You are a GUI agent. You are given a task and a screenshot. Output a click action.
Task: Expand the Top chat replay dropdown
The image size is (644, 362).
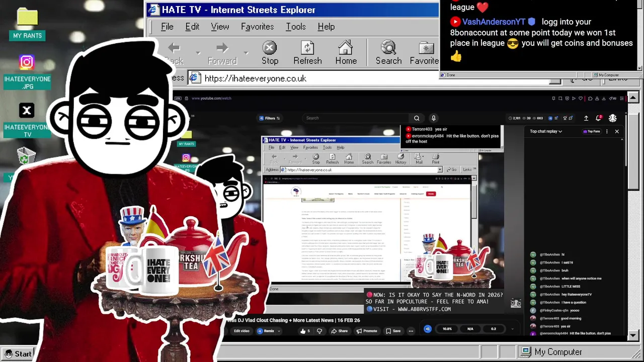pos(546,131)
